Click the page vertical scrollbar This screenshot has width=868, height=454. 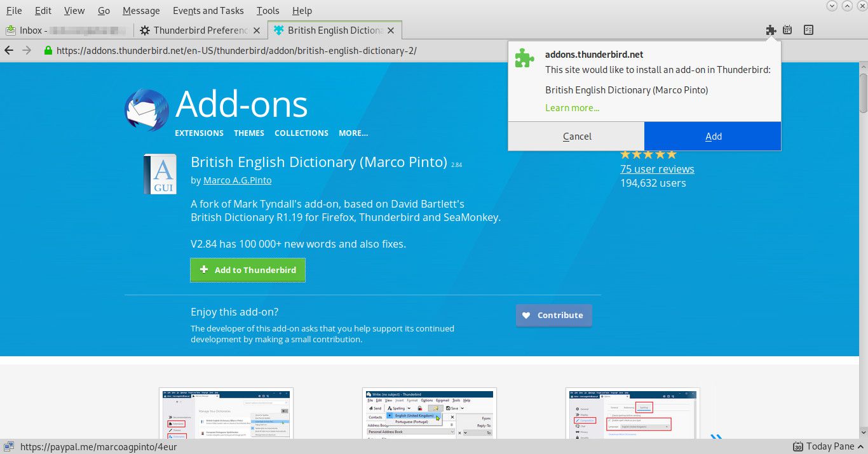coord(863,254)
